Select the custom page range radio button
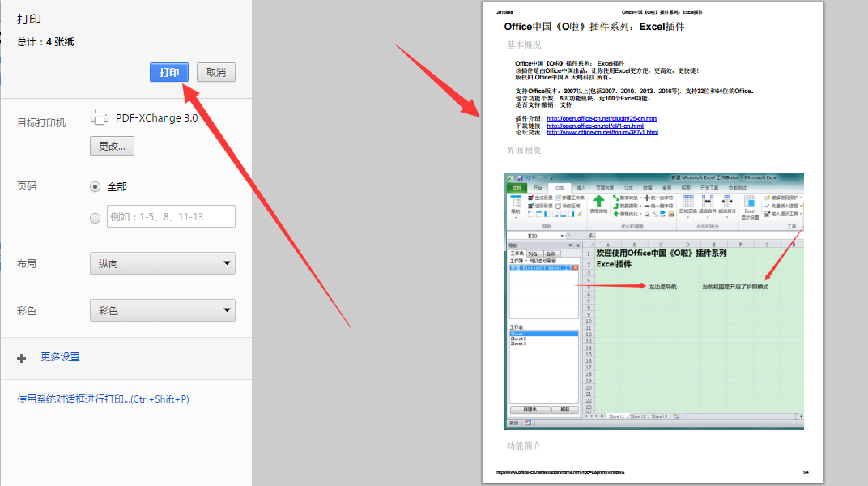 pyautogui.click(x=96, y=218)
